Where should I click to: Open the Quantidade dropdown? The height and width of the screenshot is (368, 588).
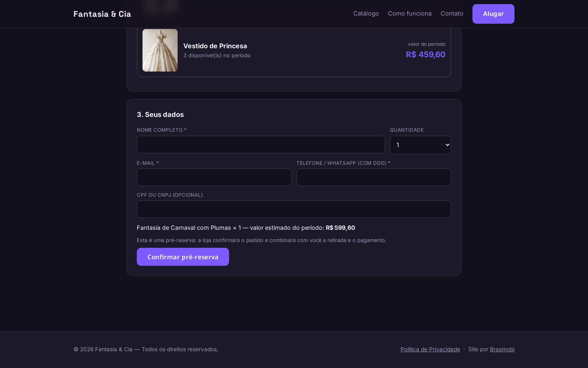420,145
